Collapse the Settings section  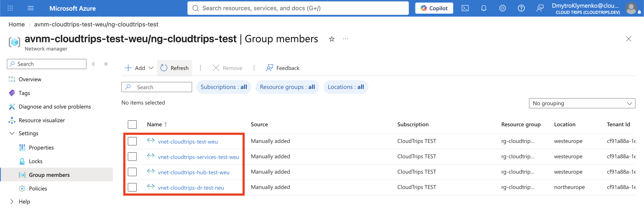coord(12,133)
